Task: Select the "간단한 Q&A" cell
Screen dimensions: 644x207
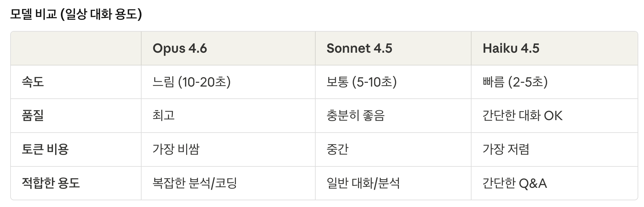Action: point(515,183)
